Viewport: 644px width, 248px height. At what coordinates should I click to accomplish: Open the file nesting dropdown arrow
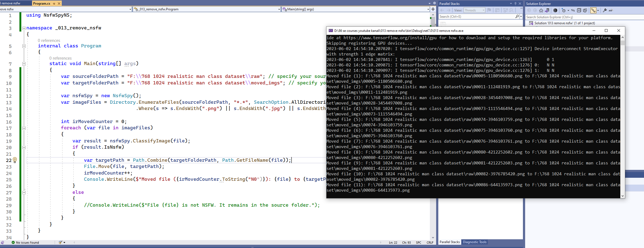(598, 11)
